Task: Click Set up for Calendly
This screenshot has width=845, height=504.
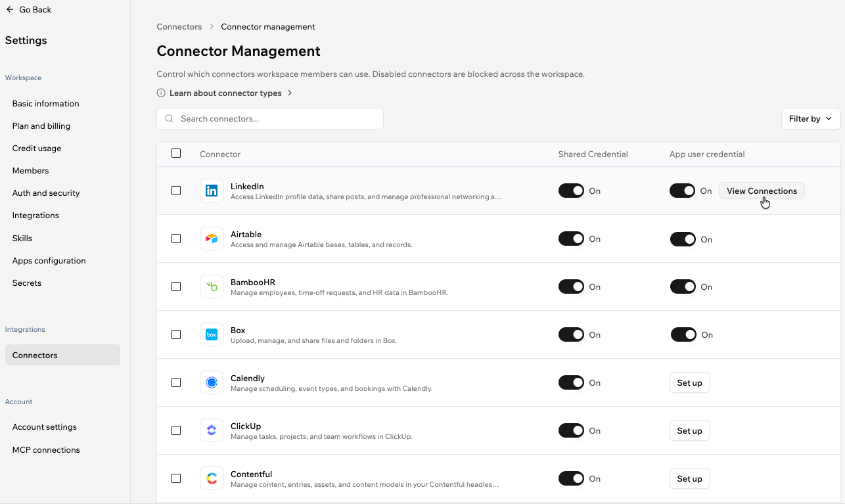Action: tap(690, 382)
